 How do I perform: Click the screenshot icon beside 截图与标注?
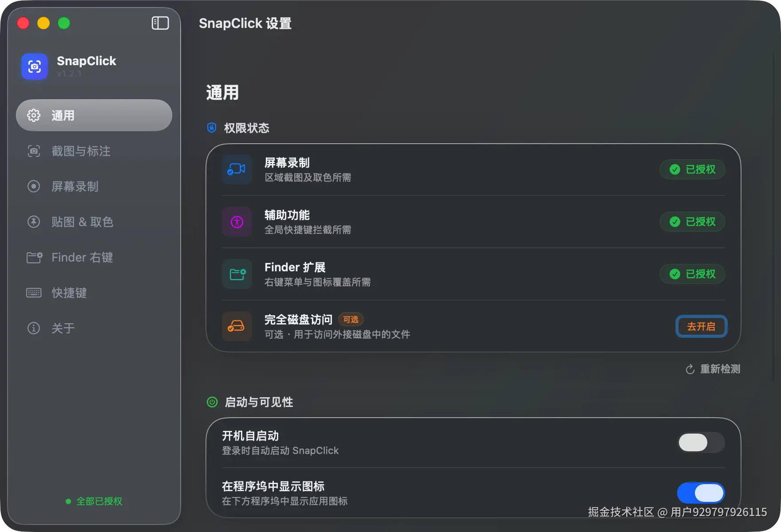pyautogui.click(x=34, y=151)
